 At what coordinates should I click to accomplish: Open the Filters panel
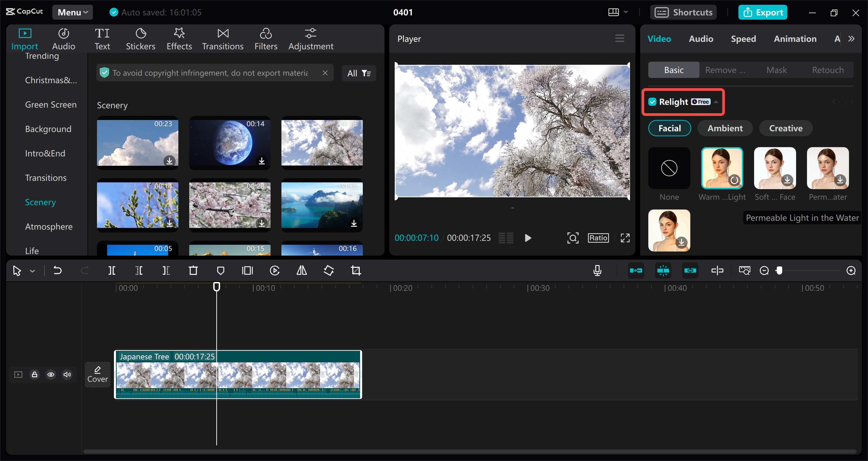(266, 38)
